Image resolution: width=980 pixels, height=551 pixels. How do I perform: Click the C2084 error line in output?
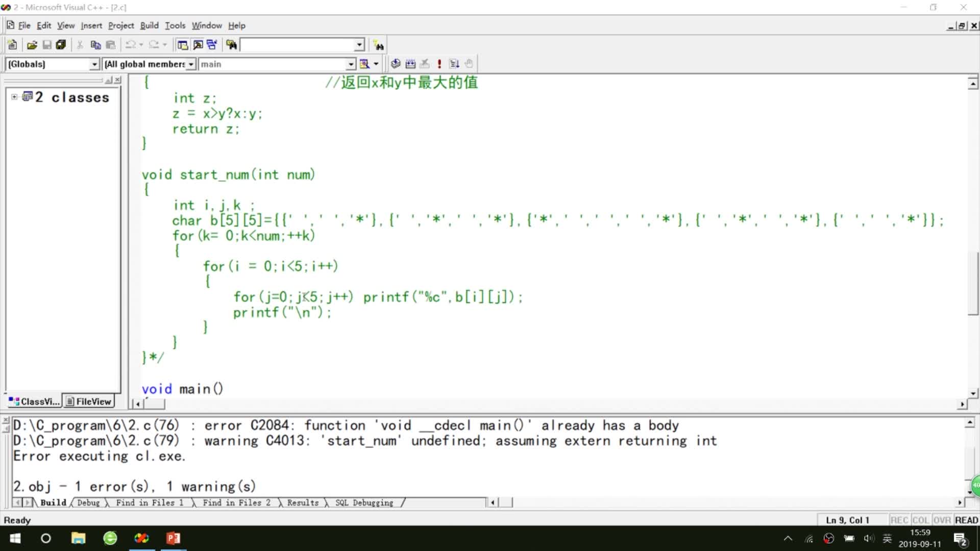pos(346,425)
